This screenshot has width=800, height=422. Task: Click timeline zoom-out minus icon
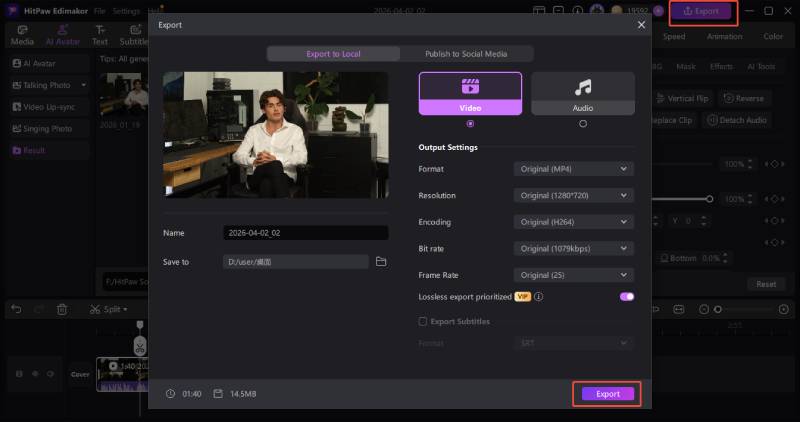(x=704, y=309)
